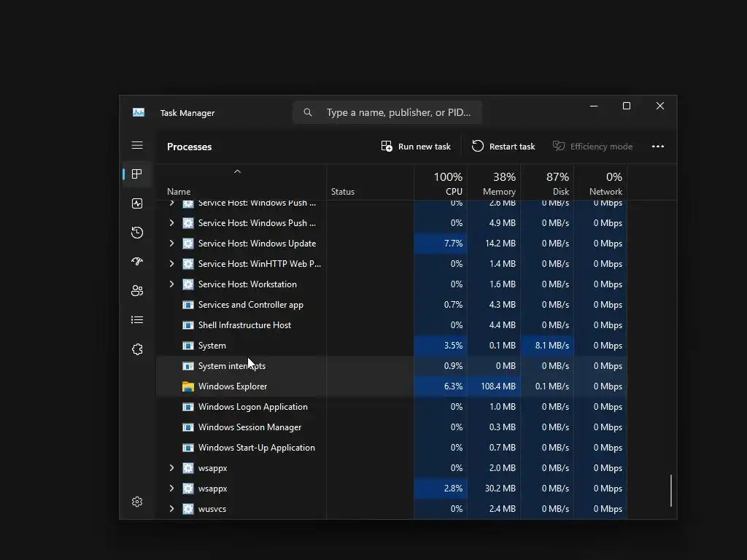Click the System interrupts process icon
The image size is (747, 560).
188,366
